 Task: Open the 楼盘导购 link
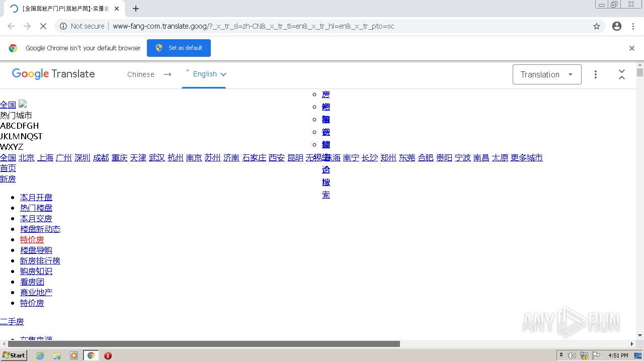pyautogui.click(x=36, y=250)
